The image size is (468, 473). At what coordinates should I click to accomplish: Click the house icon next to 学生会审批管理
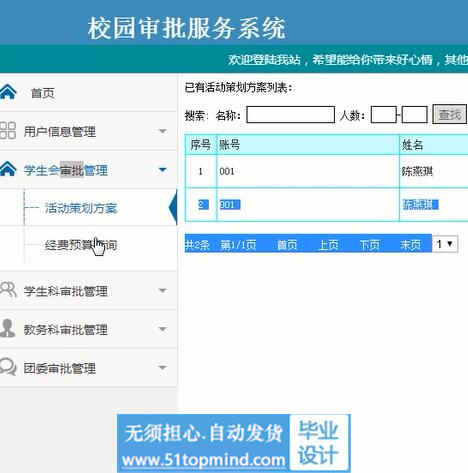tap(8, 169)
